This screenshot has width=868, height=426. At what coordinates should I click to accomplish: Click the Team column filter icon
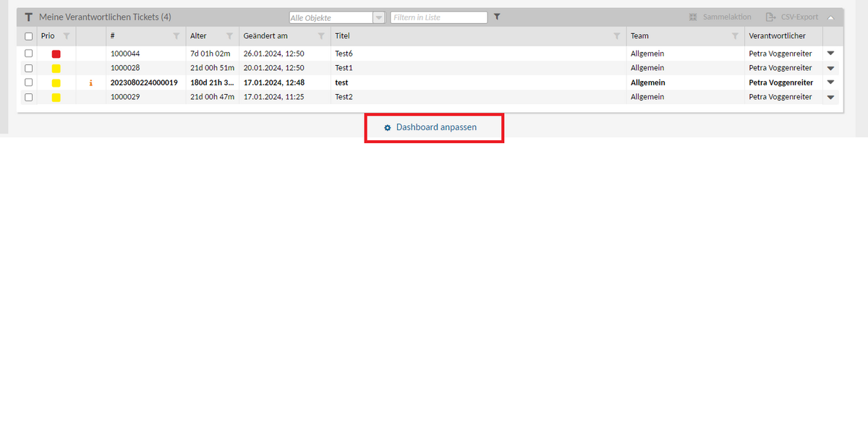(735, 36)
